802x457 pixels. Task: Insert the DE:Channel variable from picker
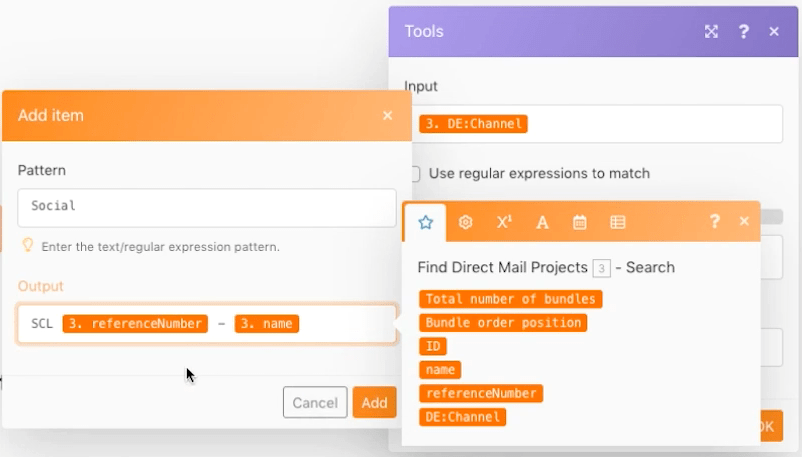point(462,417)
